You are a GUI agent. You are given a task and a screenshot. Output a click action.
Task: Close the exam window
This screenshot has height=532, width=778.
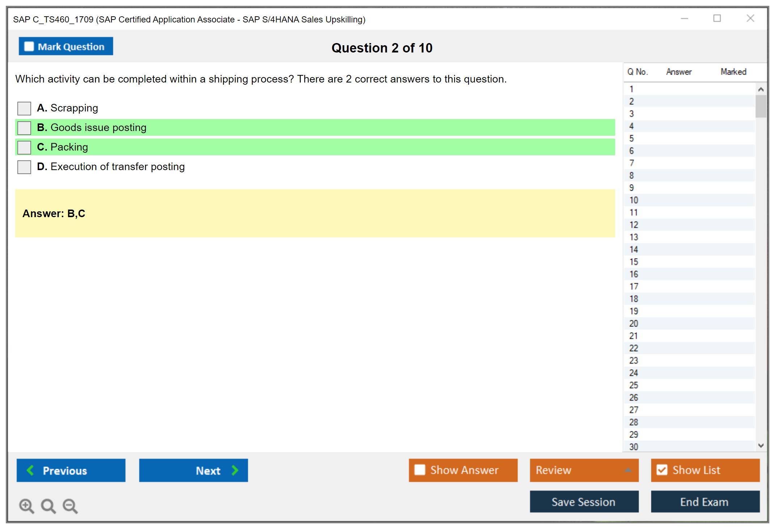tap(750, 18)
